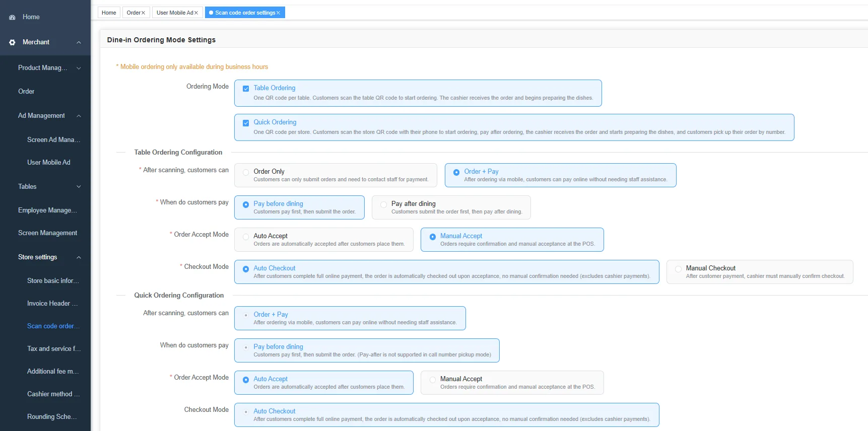
Task: Open Additional fee management item
Action: point(45,372)
